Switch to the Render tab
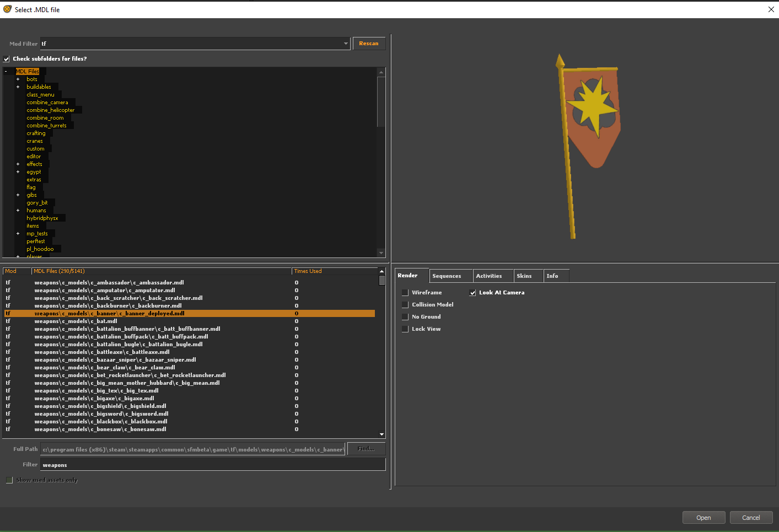Screen dimensions: 779x532 (412, 276)
